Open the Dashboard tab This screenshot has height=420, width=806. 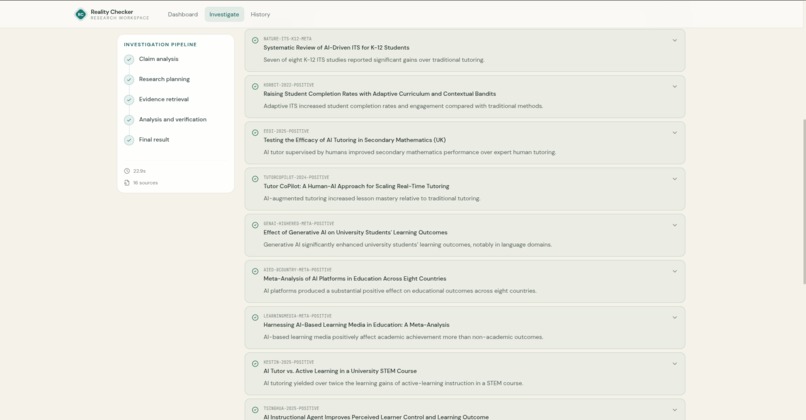182,14
